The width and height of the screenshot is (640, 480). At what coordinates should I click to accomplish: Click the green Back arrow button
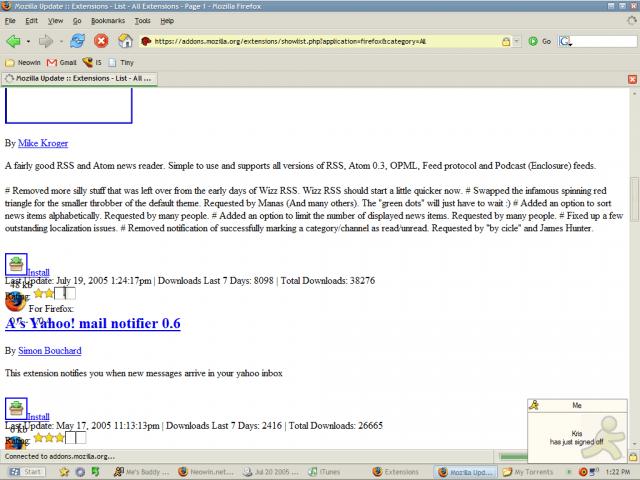point(14,41)
